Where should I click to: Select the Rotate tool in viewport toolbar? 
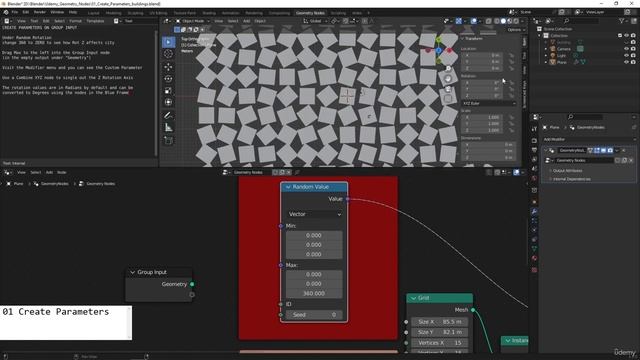[x=168, y=79]
